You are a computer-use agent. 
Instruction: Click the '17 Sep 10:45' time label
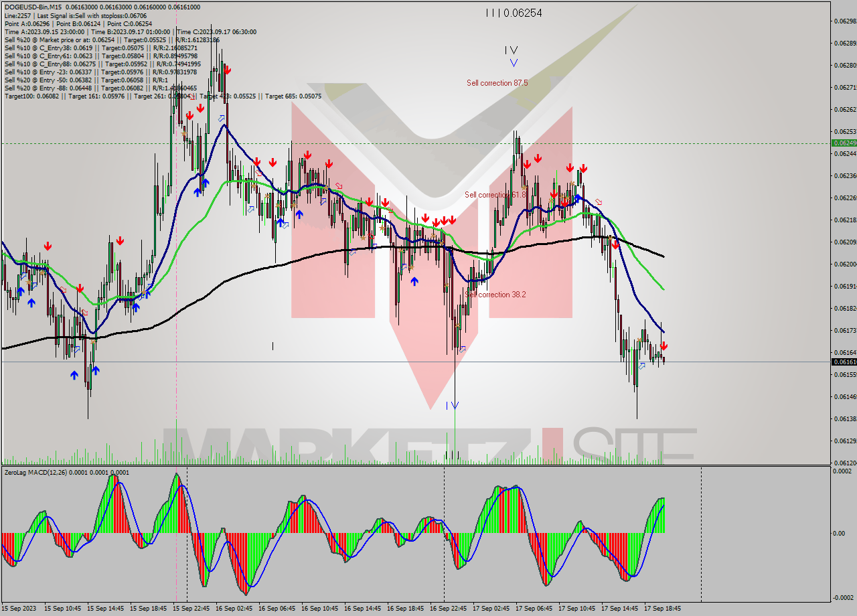pyautogui.click(x=576, y=609)
